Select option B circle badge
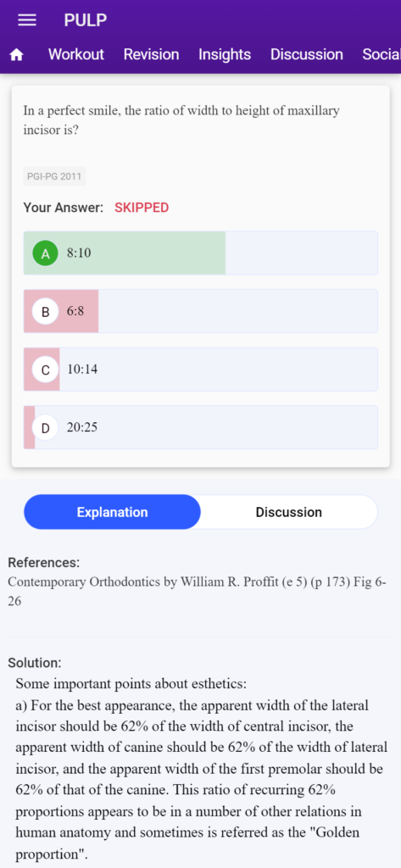 (46, 312)
